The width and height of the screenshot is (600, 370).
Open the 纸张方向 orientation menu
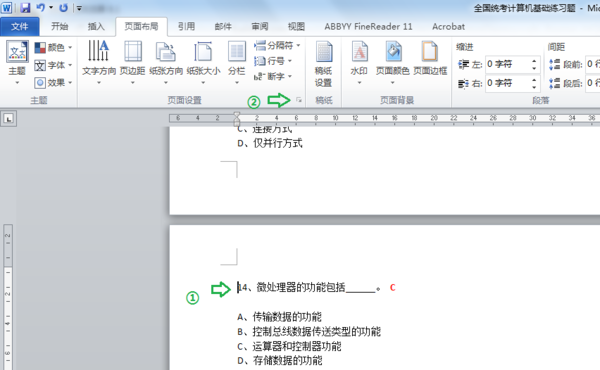point(166,62)
